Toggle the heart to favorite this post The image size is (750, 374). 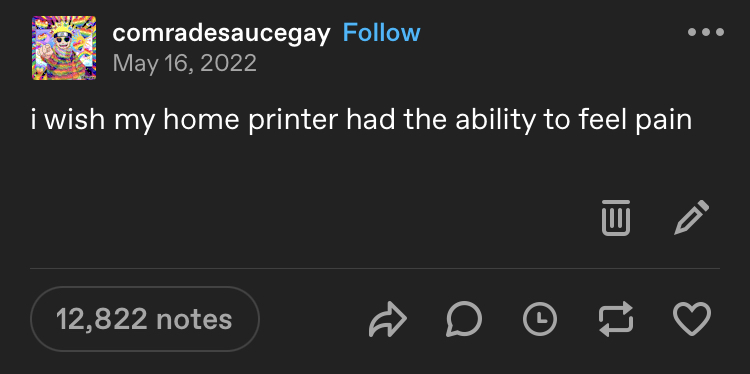point(692,319)
